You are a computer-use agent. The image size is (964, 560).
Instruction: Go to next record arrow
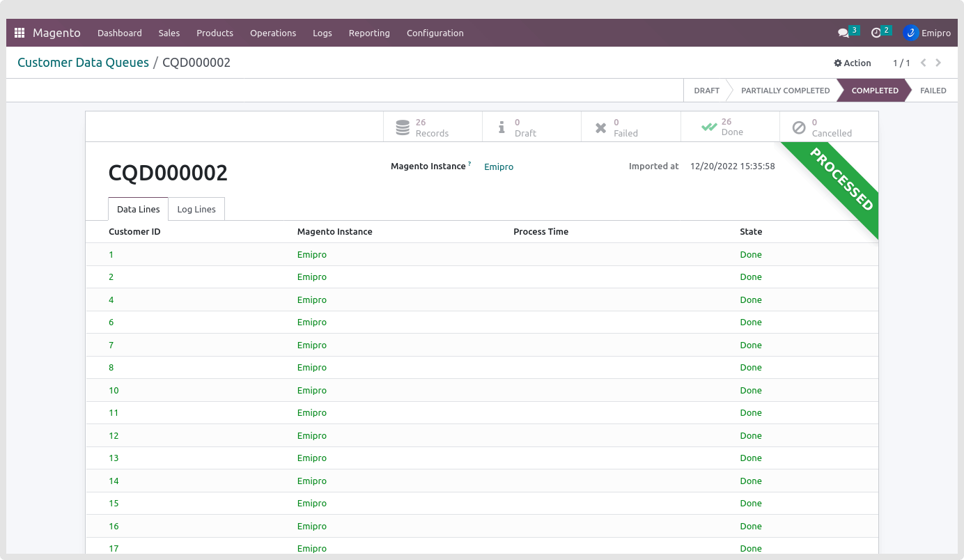click(x=938, y=63)
